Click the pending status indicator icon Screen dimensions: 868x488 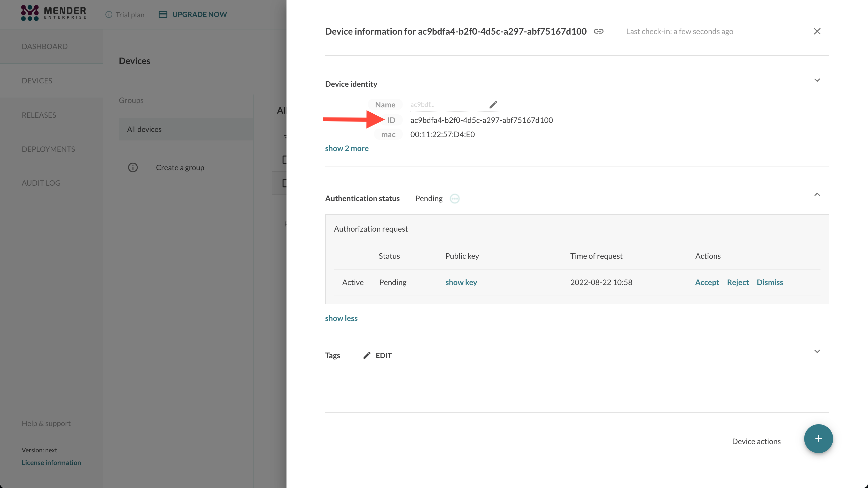455,199
